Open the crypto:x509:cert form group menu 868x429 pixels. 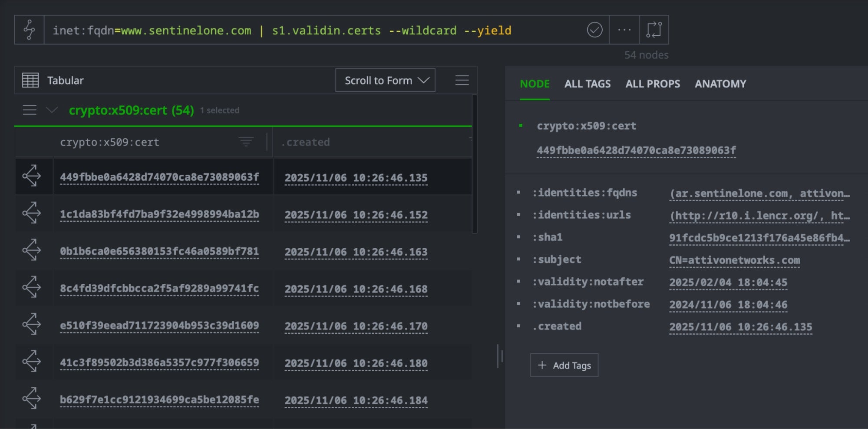(x=30, y=110)
